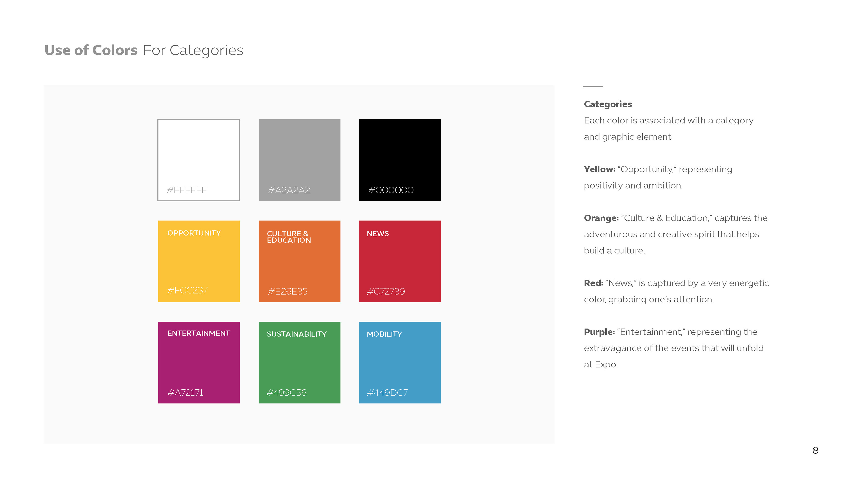Click the orange Culture & Education swatch

point(299,261)
